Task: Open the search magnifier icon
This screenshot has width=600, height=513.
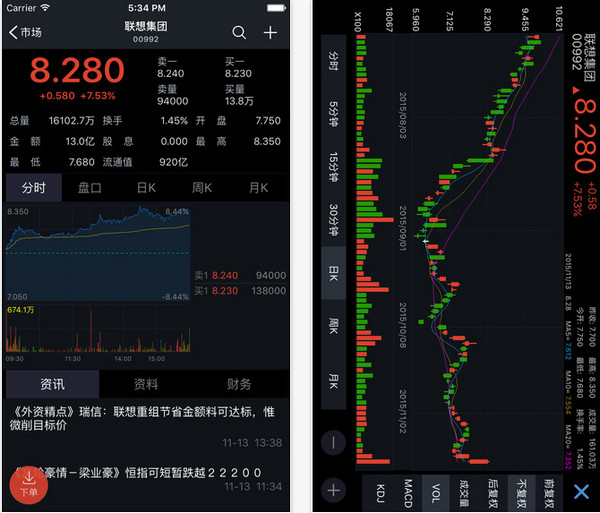Action: click(x=239, y=33)
